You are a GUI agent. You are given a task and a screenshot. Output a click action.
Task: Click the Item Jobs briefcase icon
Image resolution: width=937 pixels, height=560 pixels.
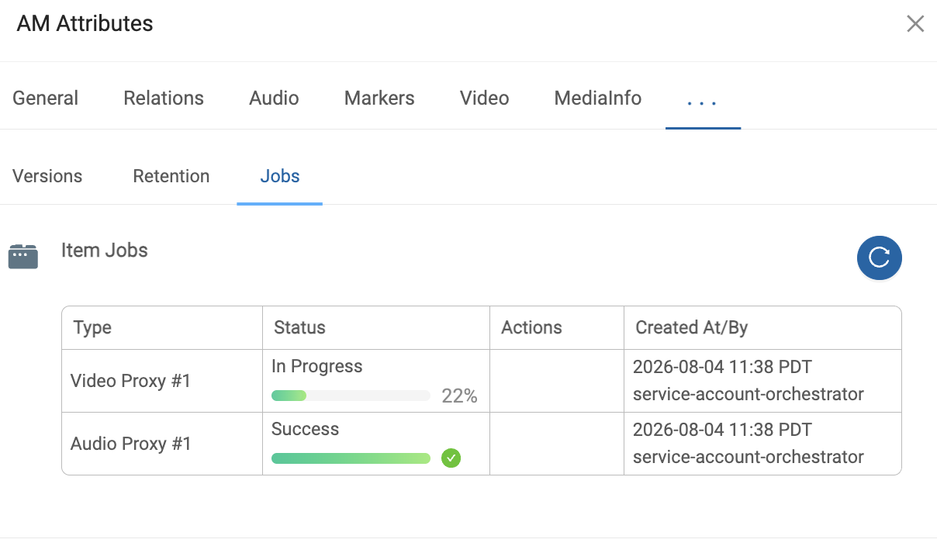point(23,257)
